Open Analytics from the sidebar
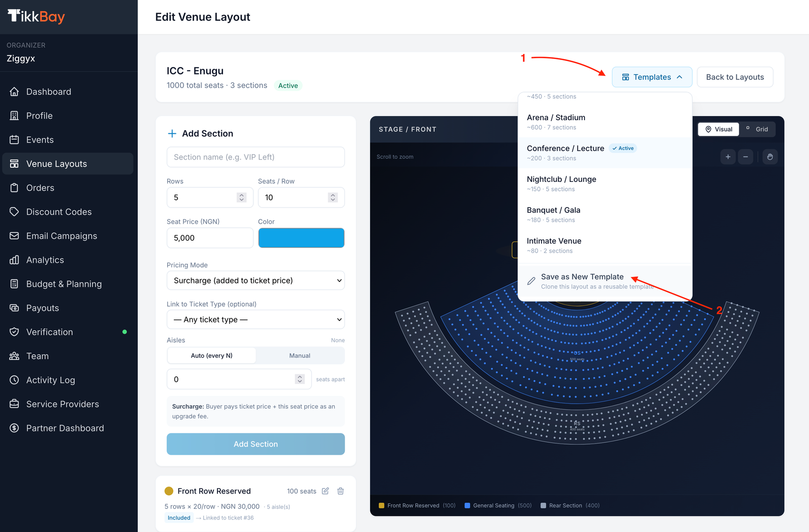The height and width of the screenshot is (532, 809). (x=45, y=260)
